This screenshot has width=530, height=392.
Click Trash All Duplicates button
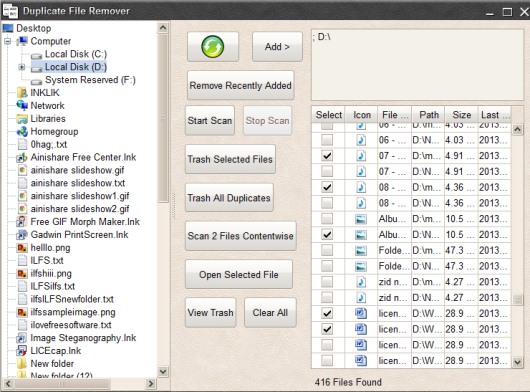[229, 198]
